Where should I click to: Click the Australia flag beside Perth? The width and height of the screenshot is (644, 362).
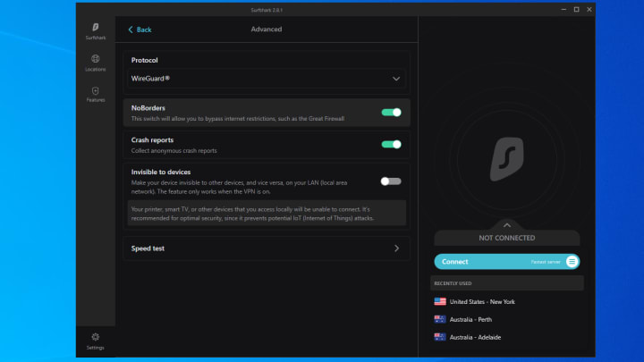(x=440, y=319)
